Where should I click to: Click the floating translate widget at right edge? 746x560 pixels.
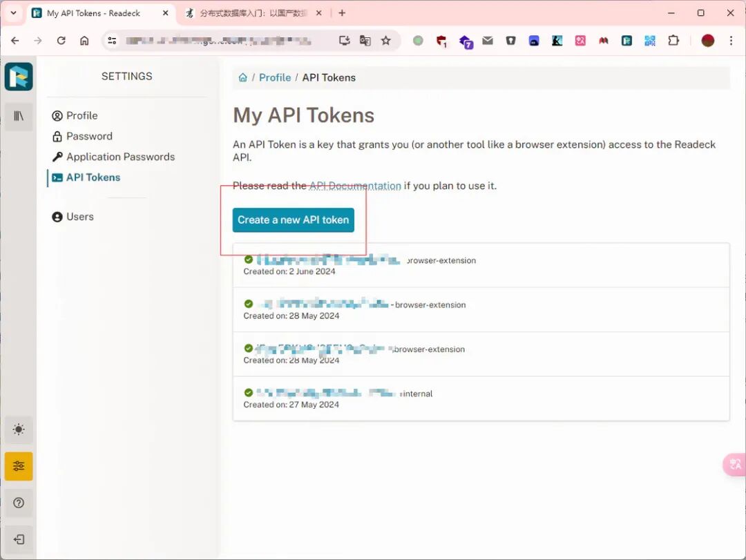pyautogui.click(x=735, y=465)
